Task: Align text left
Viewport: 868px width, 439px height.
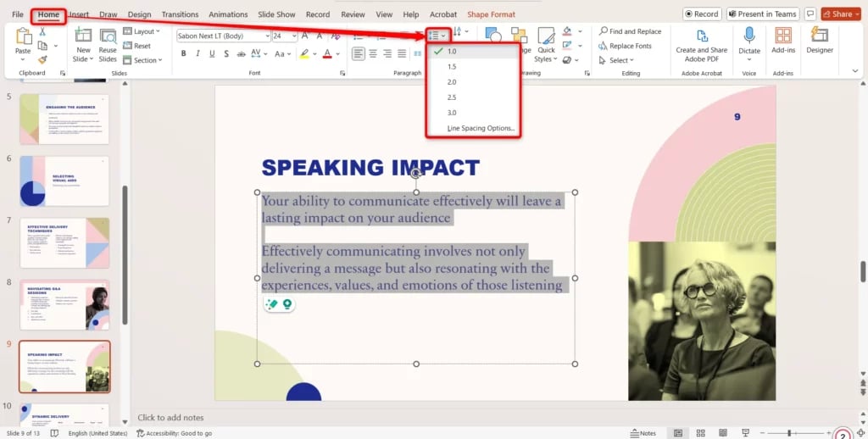Action: (359, 53)
